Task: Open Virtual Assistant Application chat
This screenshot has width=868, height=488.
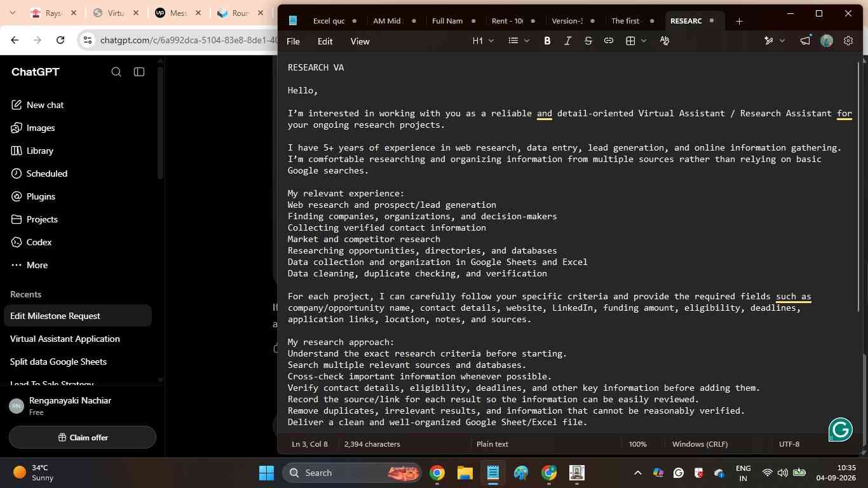Action: click(x=65, y=339)
